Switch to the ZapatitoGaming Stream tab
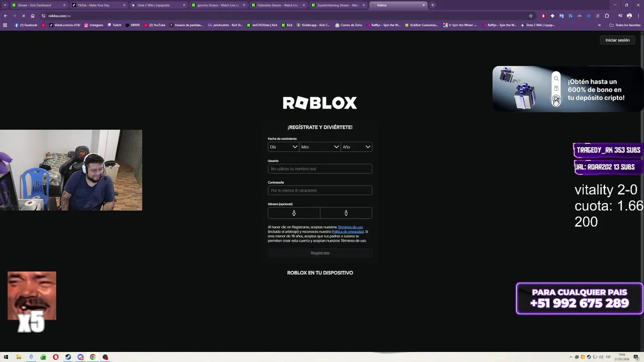The image size is (644, 362). click(337, 5)
